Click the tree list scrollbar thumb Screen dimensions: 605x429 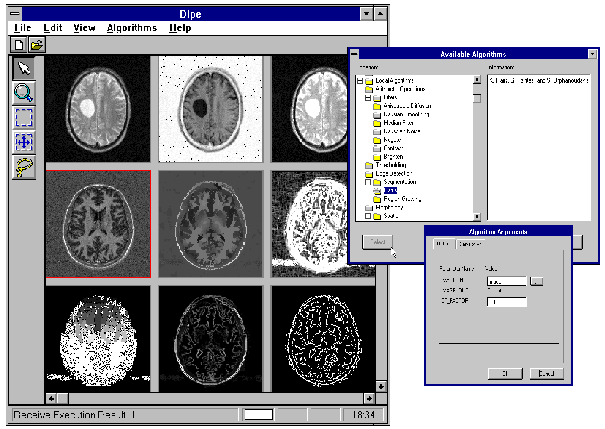tap(477, 98)
